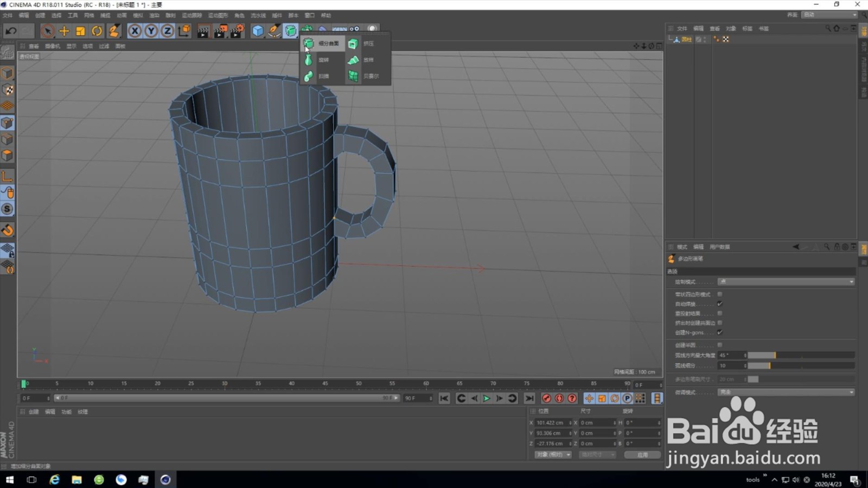The height and width of the screenshot is (488, 868).
Task: Click the record active objects button
Action: coord(546,399)
